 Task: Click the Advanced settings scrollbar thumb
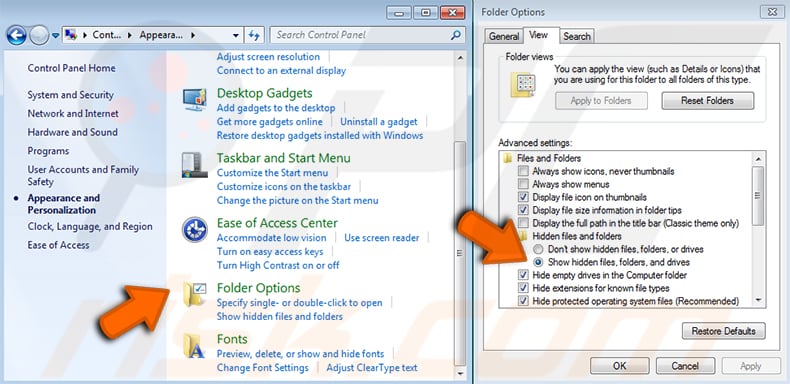758,196
